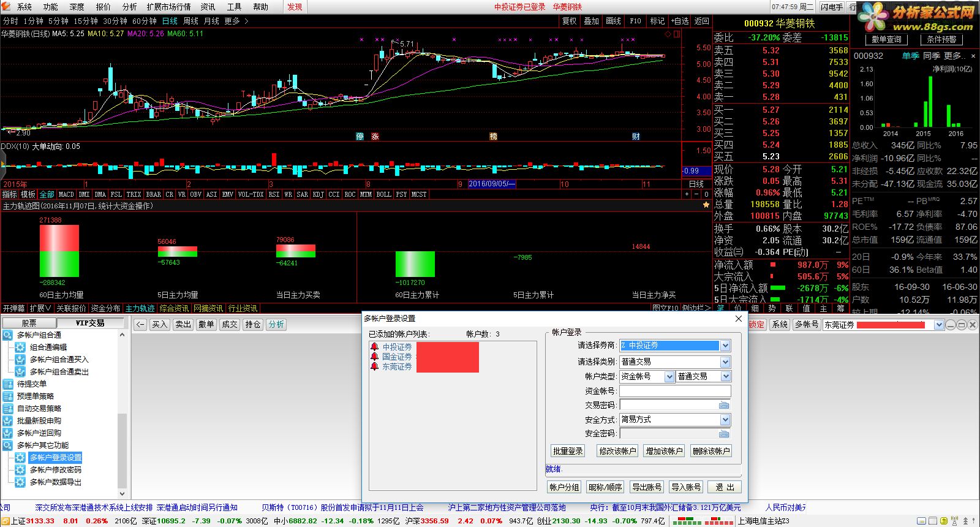The image size is (980, 527).
Task: Click bell icon beside 国金证券 account
Action: (374, 357)
